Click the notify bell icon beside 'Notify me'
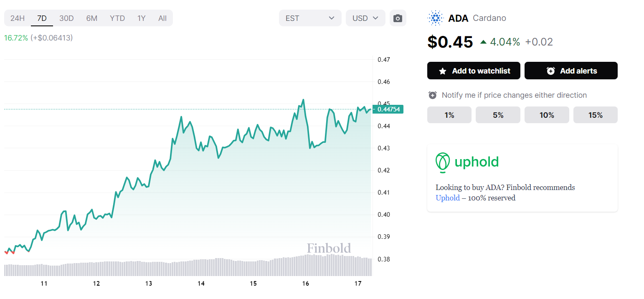Viewport: 644px width, 299px height. [433, 95]
